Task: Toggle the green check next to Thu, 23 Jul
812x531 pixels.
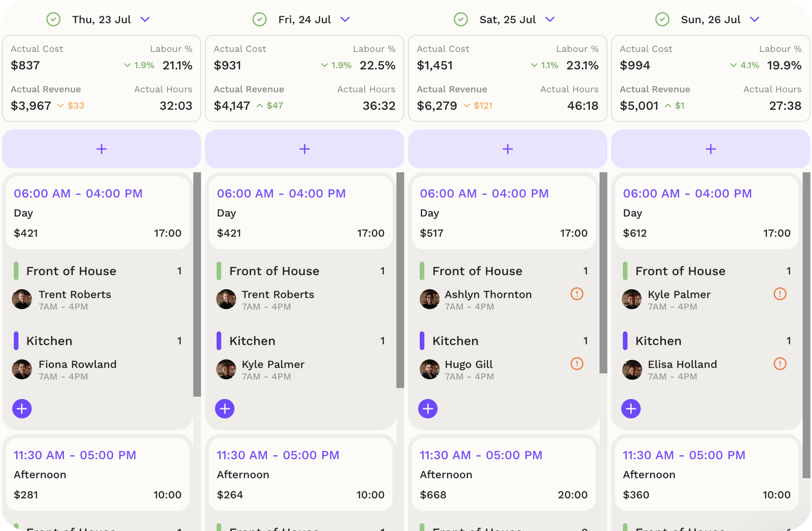Action: (x=54, y=19)
